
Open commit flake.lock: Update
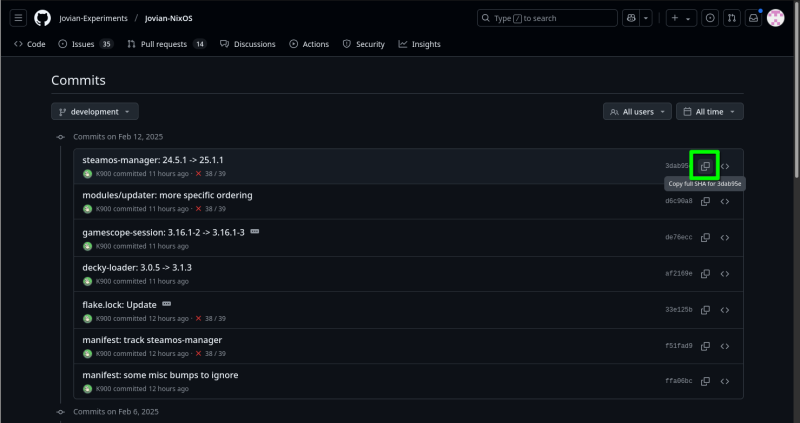(x=119, y=305)
